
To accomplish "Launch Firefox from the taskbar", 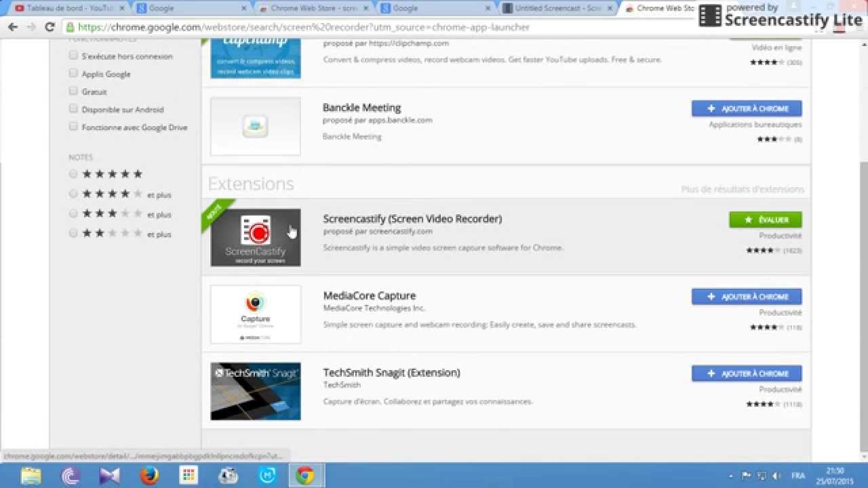I will (149, 476).
